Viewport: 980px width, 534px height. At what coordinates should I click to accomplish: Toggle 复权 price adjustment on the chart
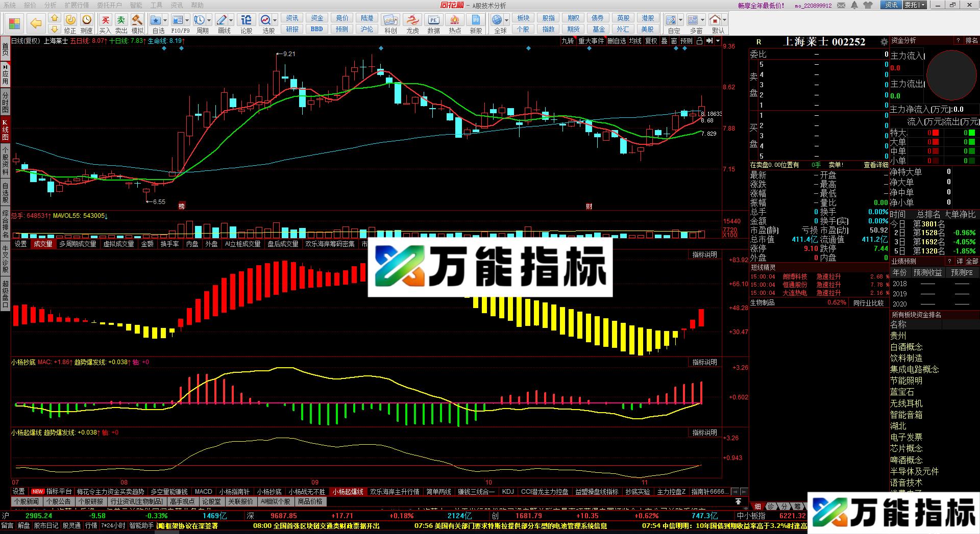(x=651, y=42)
